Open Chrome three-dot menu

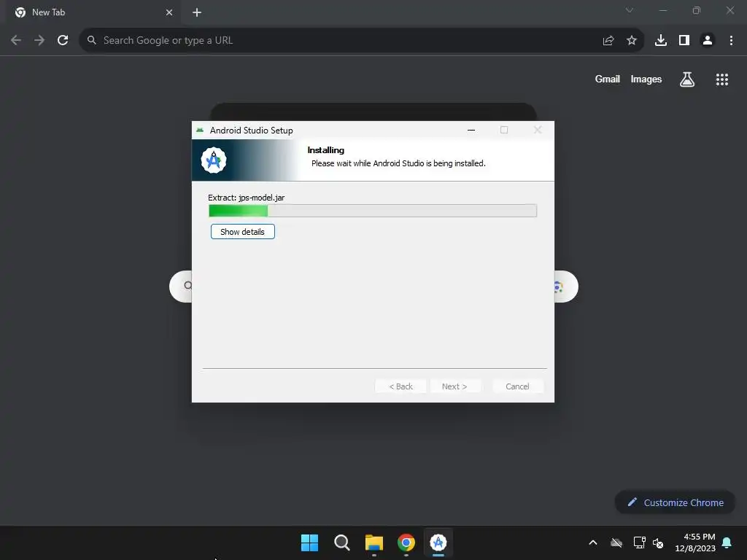(731, 41)
